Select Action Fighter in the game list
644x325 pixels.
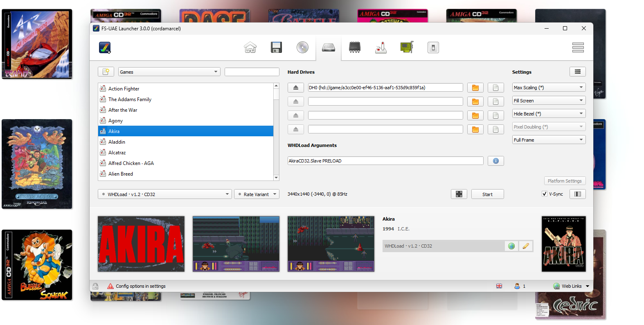(x=185, y=88)
